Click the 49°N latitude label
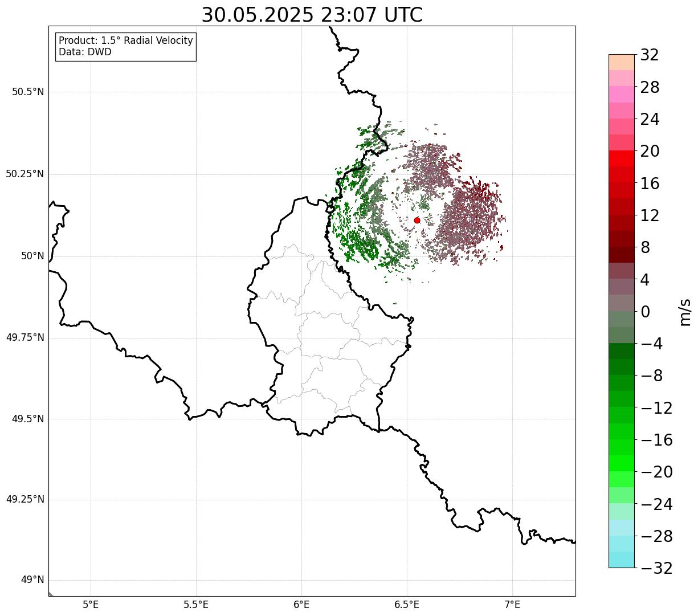Screen dimensions: 698x616 (32, 580)
